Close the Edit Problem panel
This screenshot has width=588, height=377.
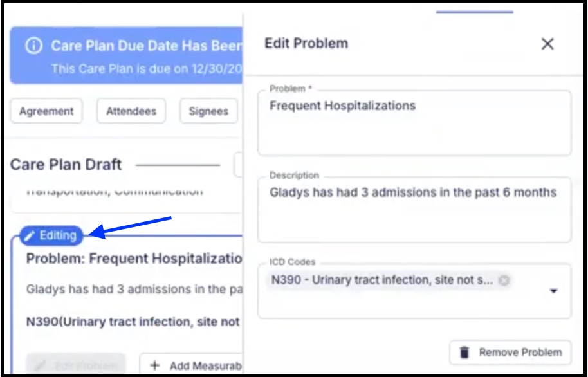tap(547, 44)
